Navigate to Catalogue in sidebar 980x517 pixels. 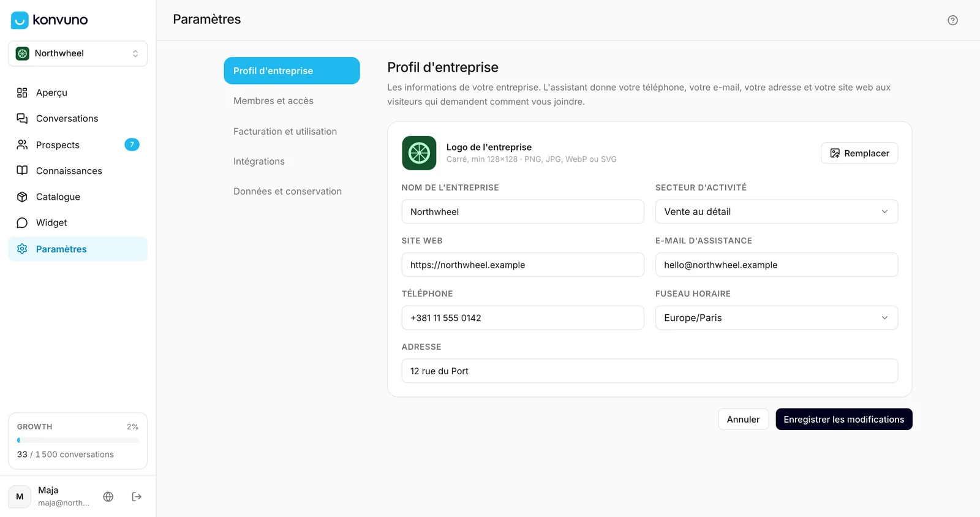pyautogui.click(x=78, y=197)
